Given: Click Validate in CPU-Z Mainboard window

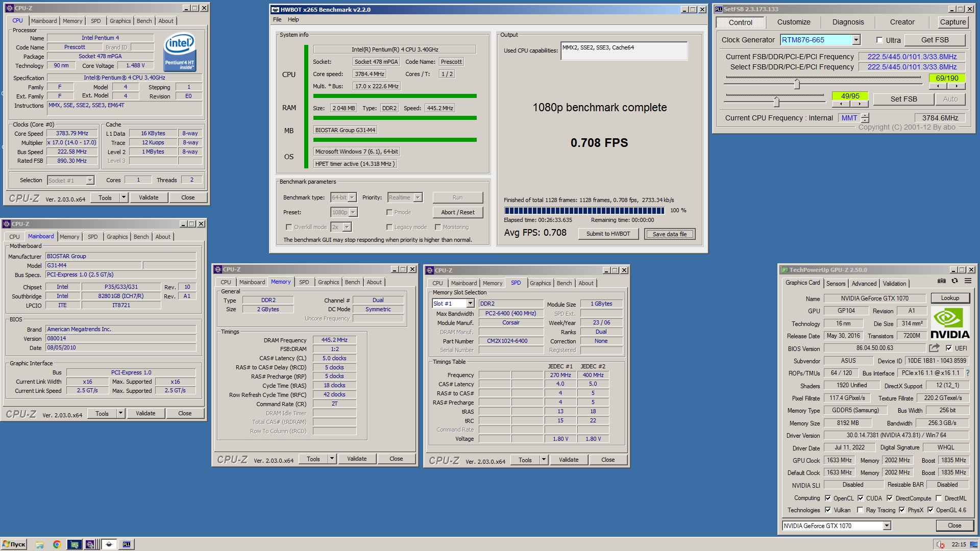Looking at the screenshot, I should 145,413.
